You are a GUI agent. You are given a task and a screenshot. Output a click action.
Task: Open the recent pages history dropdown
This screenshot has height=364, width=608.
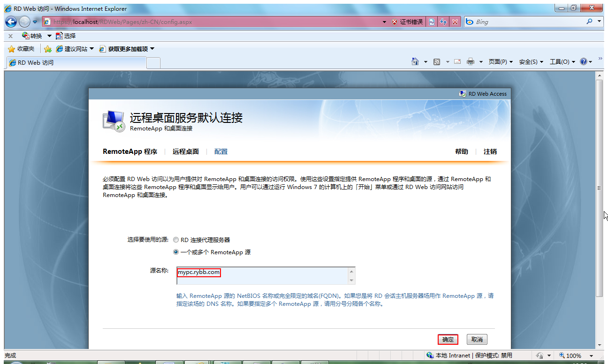click(x=35, y=22)
